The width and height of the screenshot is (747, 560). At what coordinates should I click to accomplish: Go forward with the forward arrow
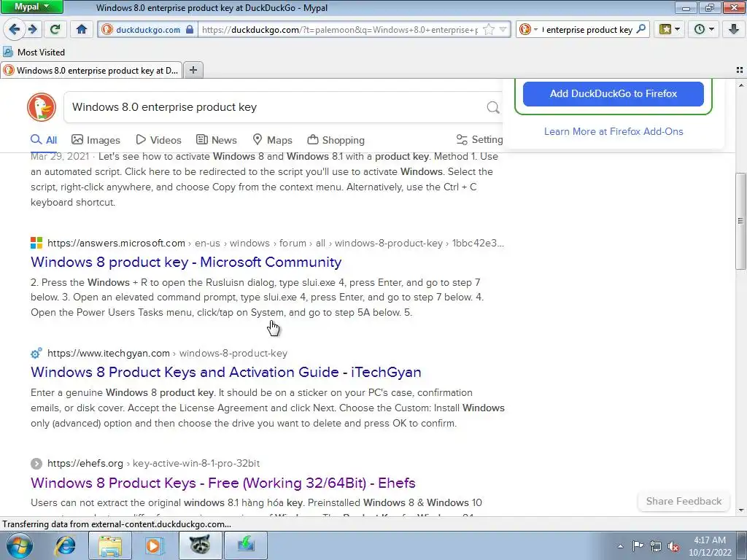(32, 29)
